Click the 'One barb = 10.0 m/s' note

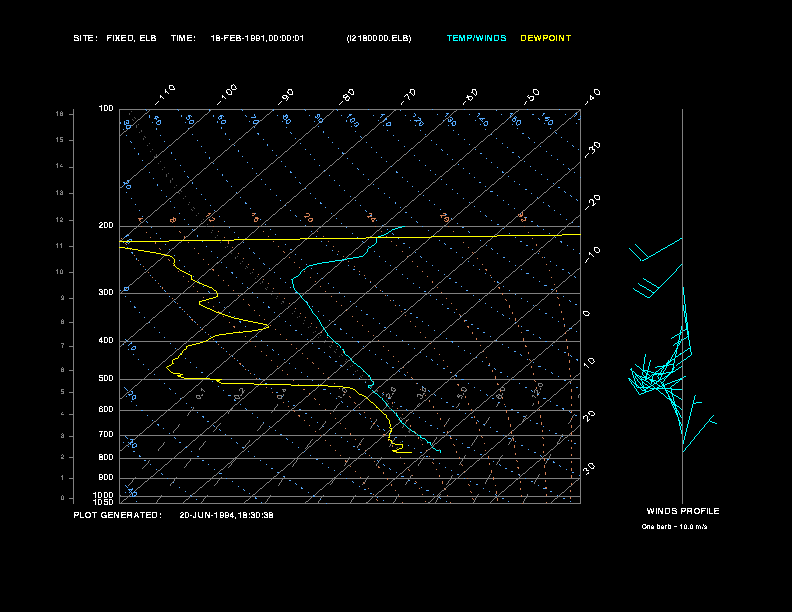(x=674, y=527)
